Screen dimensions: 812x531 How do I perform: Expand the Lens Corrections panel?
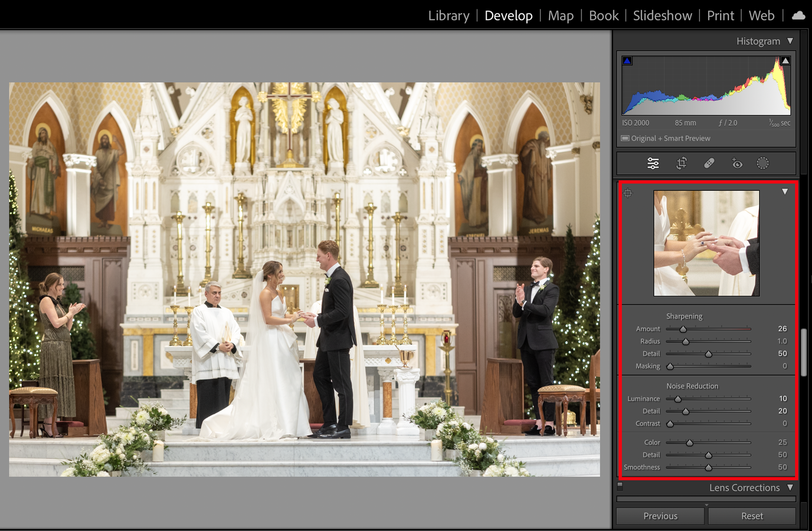pos(790,487)
